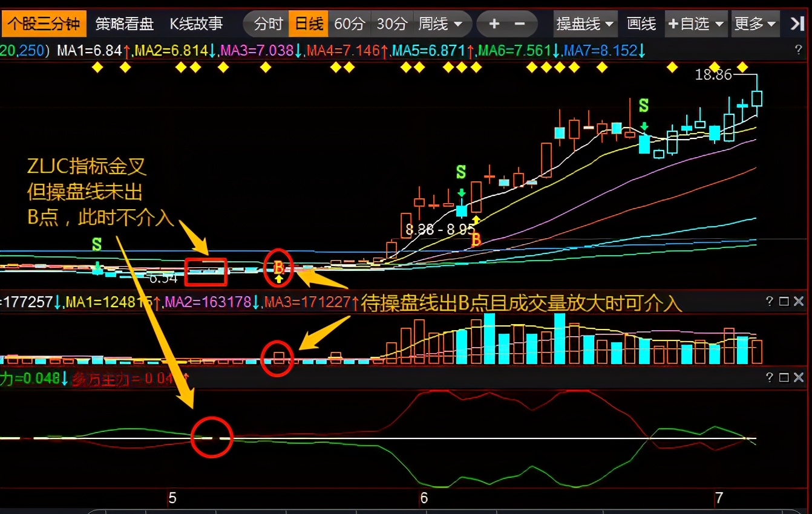Click the zoom-in plus button

494,24
